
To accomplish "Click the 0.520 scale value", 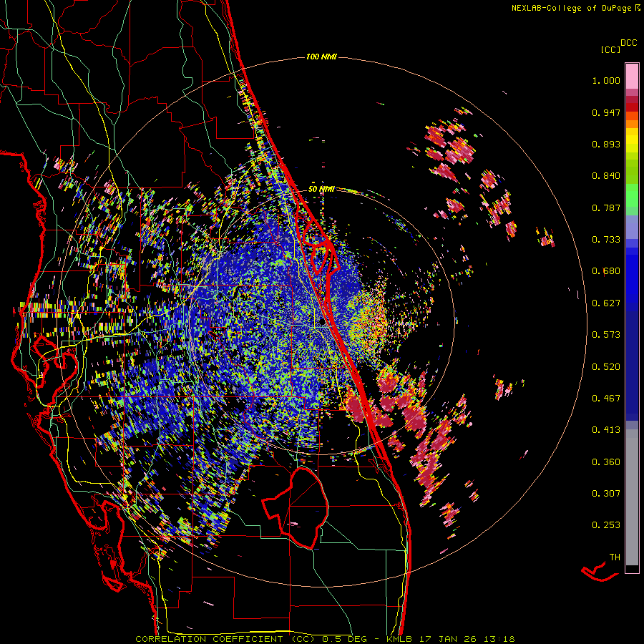I will point(606,367).
